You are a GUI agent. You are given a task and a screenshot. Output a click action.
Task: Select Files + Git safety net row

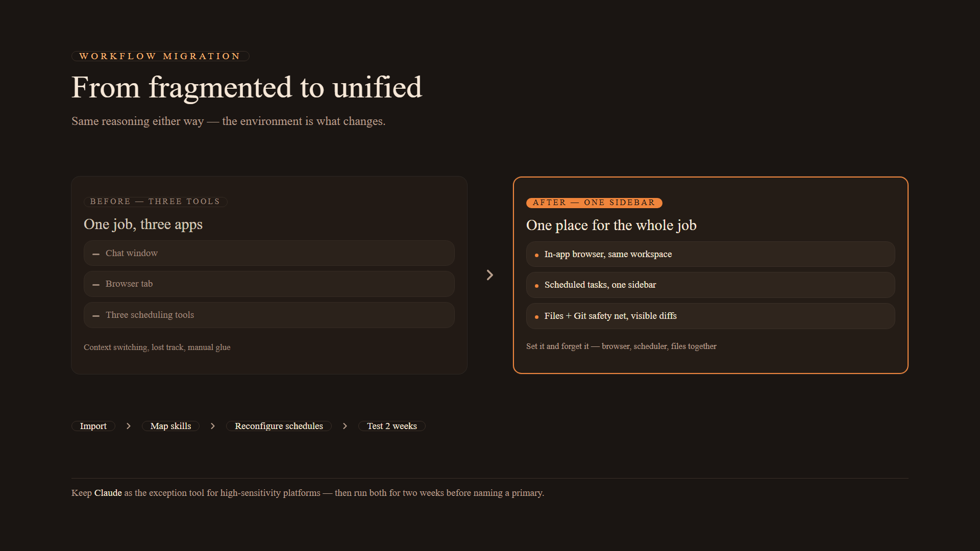(710, 316)
